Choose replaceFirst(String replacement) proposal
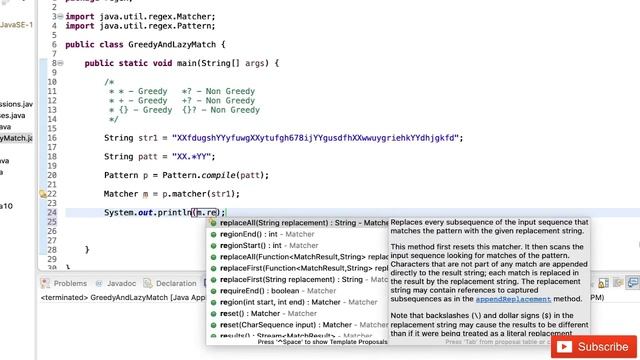640x360 pixels. pos(298,280)
